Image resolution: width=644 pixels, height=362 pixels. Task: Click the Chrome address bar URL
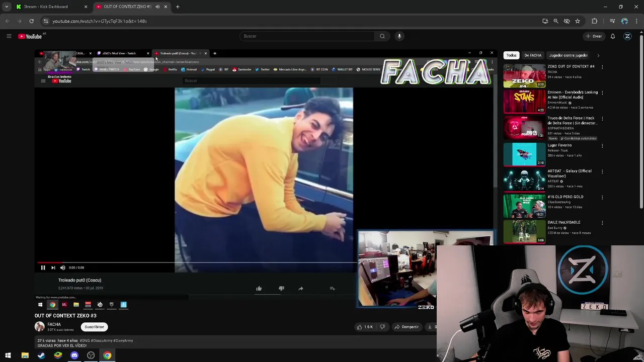(100, 21)
